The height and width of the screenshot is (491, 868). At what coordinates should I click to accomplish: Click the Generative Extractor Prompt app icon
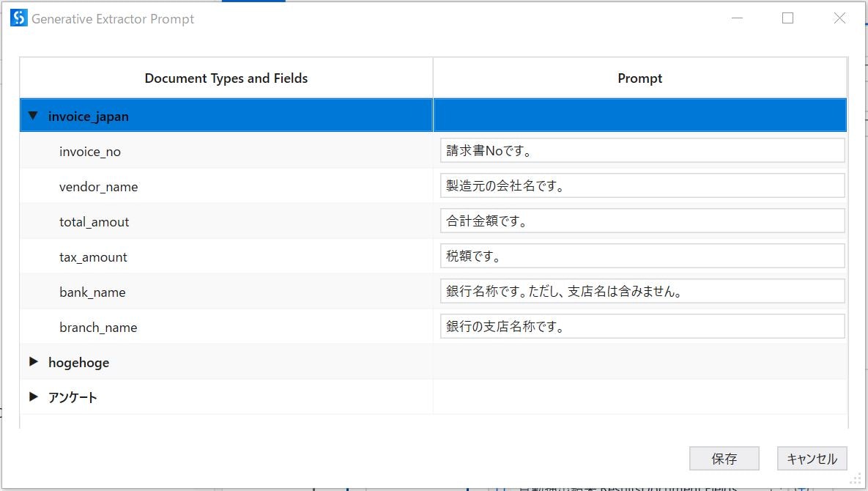19,18
